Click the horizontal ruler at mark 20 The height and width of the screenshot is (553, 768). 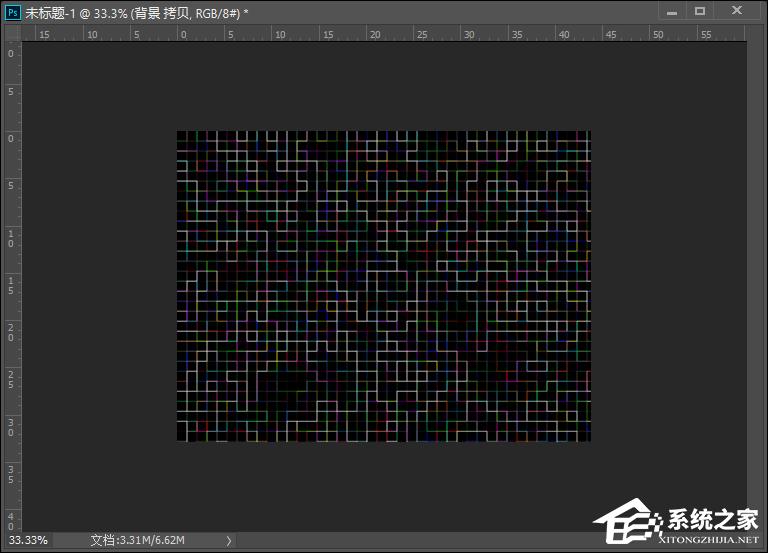coord(375,34)
